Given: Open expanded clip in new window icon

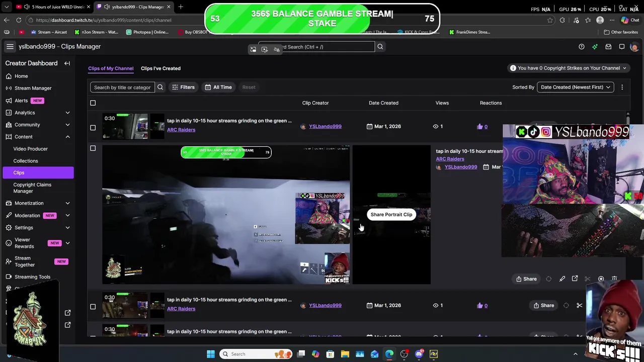Looking at the screenshot, I should coord(575,279).
